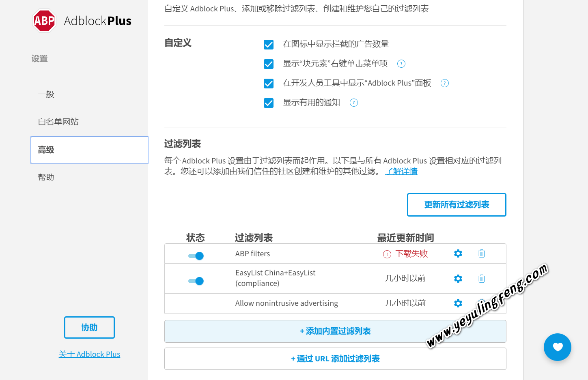The height and width of the screenshot is (380, 588).
Task: Delete the ABP filters list
Action: [482, 253]
